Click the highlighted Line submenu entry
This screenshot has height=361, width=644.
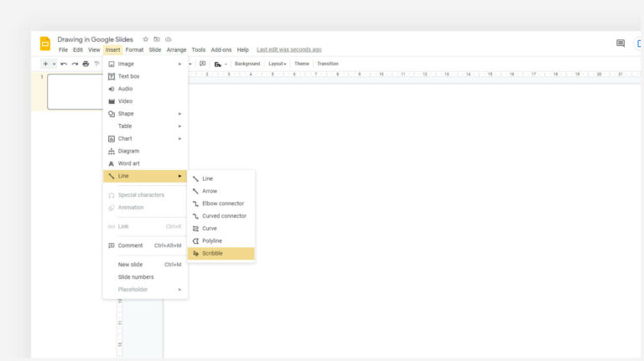pyautogui.click(x=145, y=176)
